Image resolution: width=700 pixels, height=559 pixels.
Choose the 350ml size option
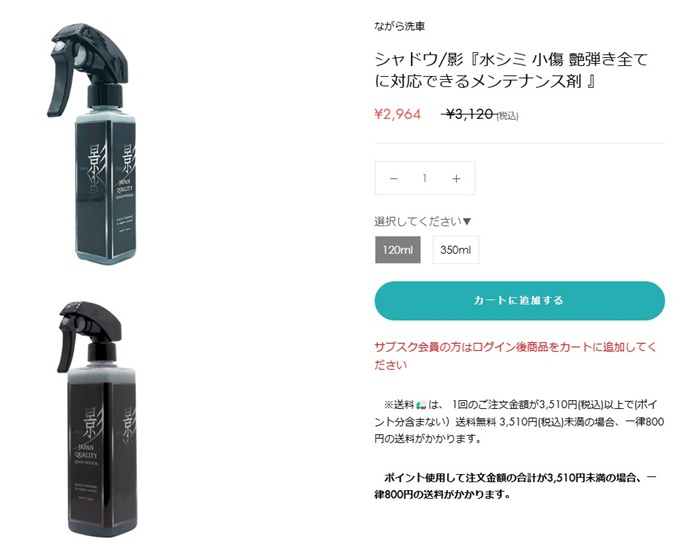tap(455, 250)
